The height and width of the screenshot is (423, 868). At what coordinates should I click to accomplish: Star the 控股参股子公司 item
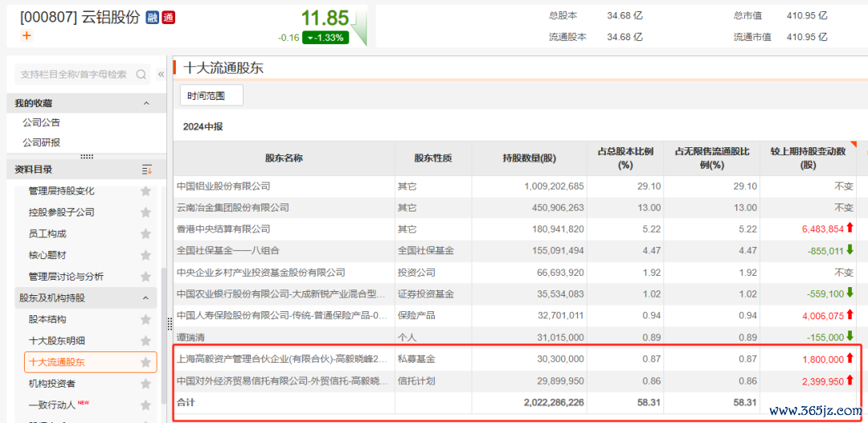pos(145,212)
